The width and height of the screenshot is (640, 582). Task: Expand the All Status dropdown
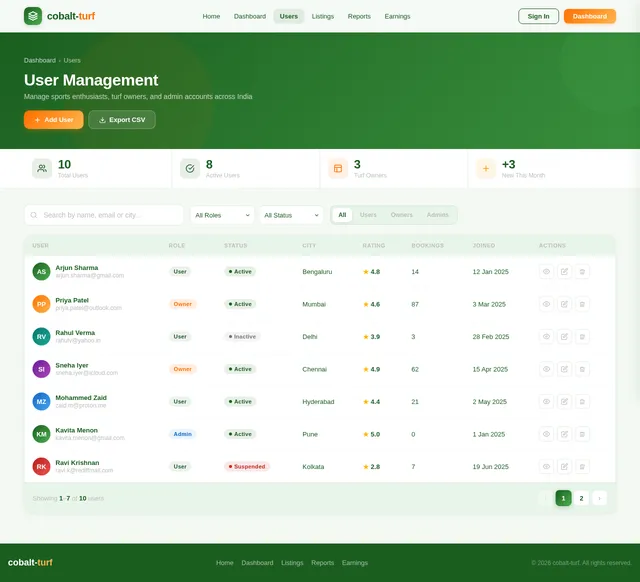point(291,215)
